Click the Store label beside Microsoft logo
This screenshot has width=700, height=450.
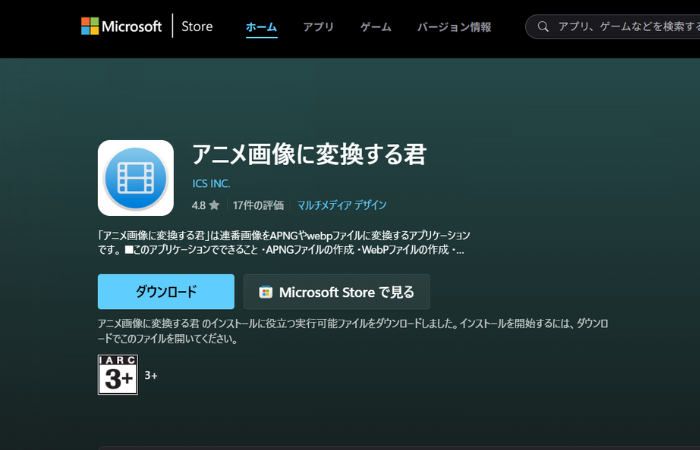[x=197, y=27]
